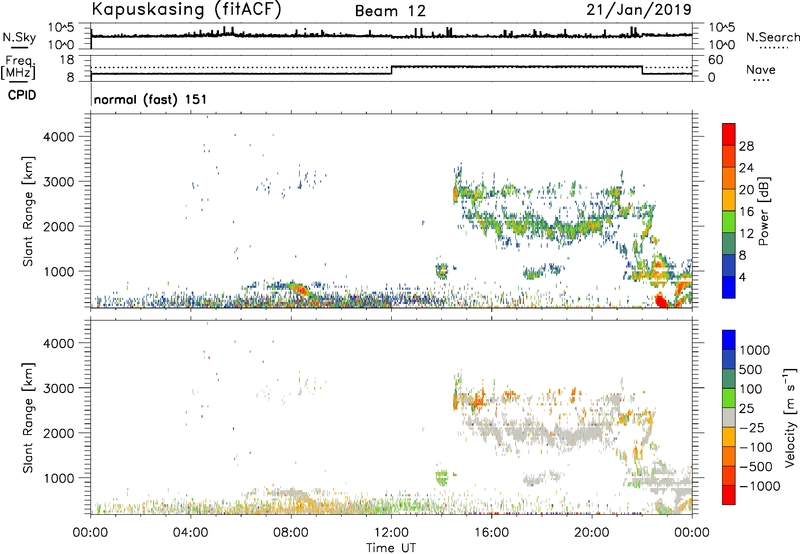
Task: Click the 'Time UT' axis title
Action: (391, 548)
